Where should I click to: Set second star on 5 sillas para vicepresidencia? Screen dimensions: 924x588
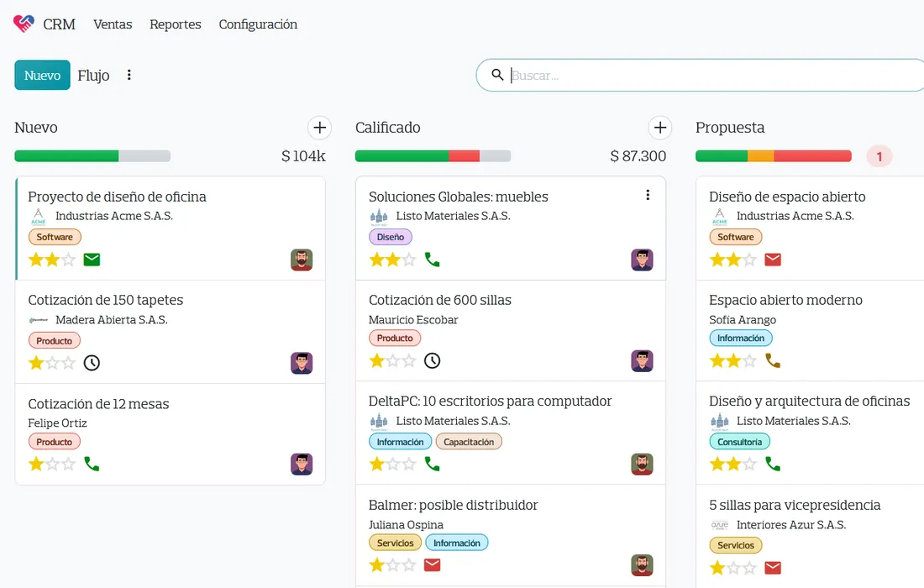point(733,568)
